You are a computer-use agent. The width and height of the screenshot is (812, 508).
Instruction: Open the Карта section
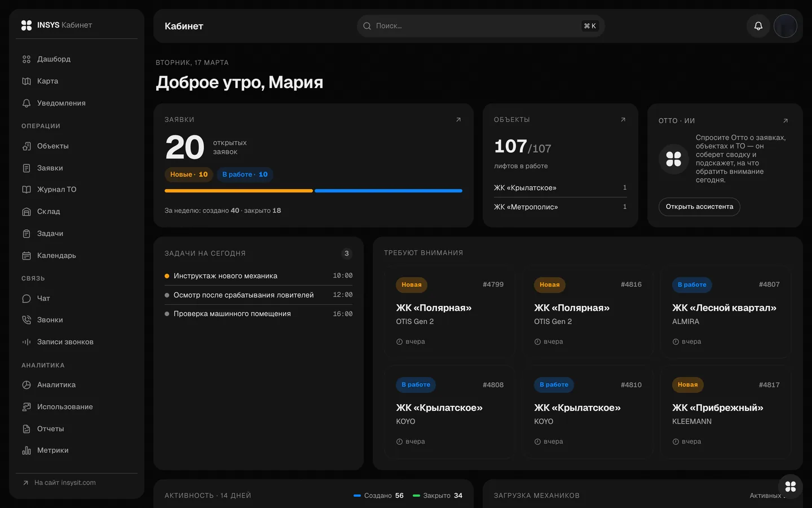click(77, 81)
